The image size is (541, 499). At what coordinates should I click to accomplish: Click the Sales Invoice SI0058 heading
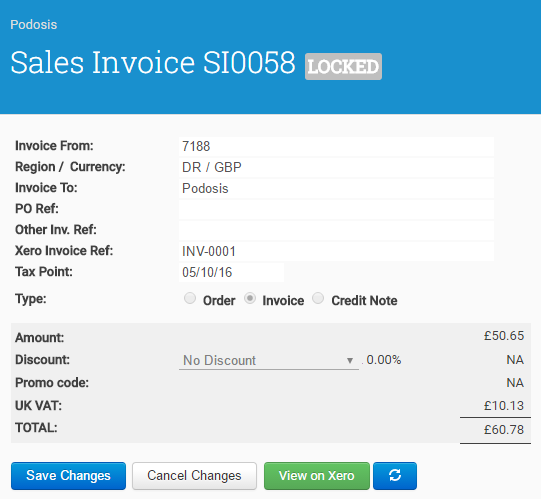click(x=153, y=62)
